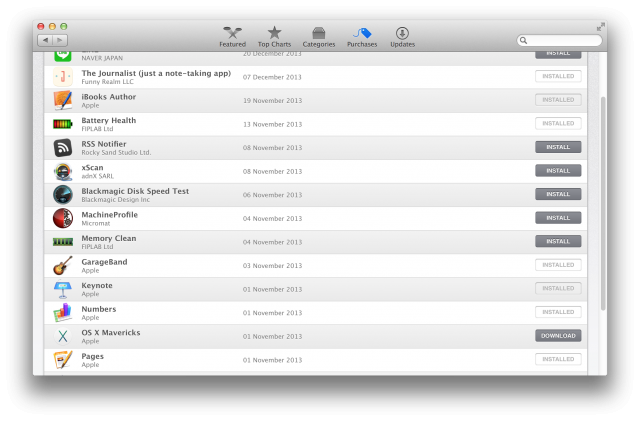The image size is (640, 421).
Task: Open The Journalist app title
Action: 156,74
